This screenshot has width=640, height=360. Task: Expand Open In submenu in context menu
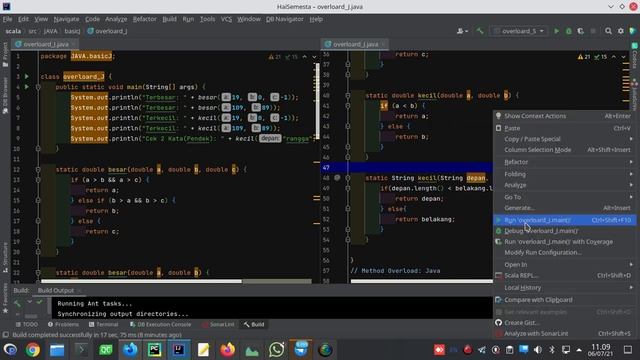[565, 264]
